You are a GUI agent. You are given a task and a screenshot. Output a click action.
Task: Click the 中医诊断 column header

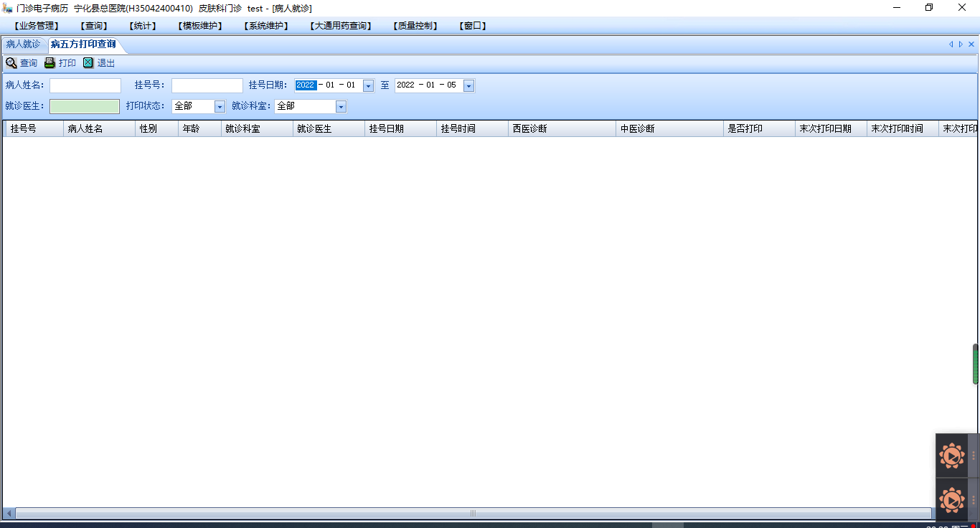[670, 129]
